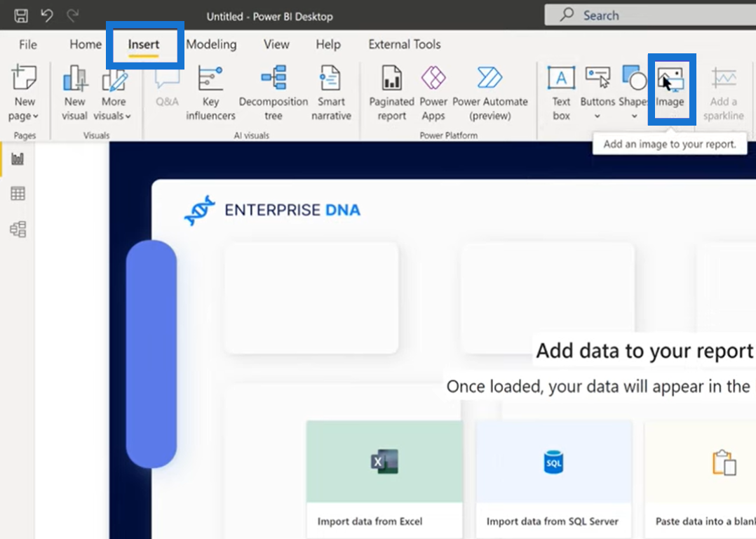Add a New page
Screen dimensions: 756x539
24,93
